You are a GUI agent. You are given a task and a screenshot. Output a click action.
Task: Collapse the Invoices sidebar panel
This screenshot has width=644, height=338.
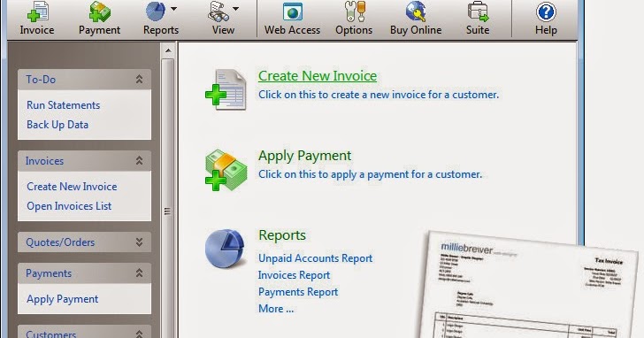click(139, 160)
